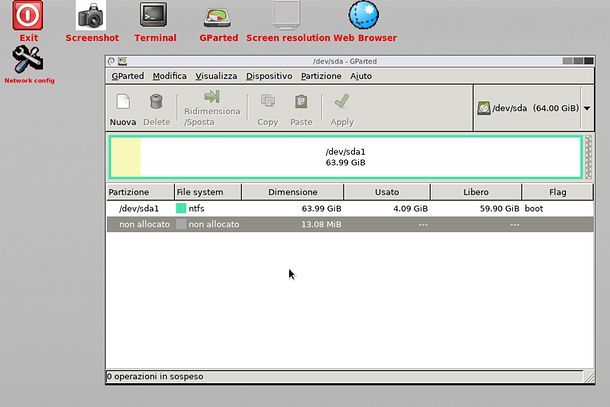Screen dimensions: 610x407
Task: Select the non allocato partition row
Action: tap(350, 225)
